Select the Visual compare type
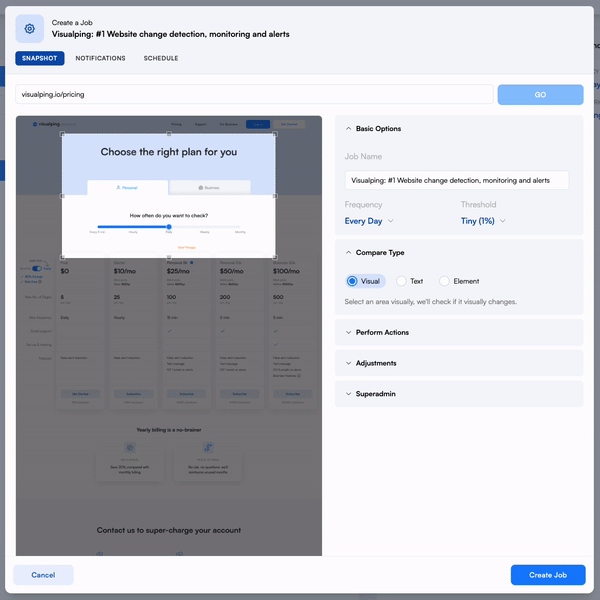This screenshot has width=600, height=600. pyautogui.click(x=365, y=281)
